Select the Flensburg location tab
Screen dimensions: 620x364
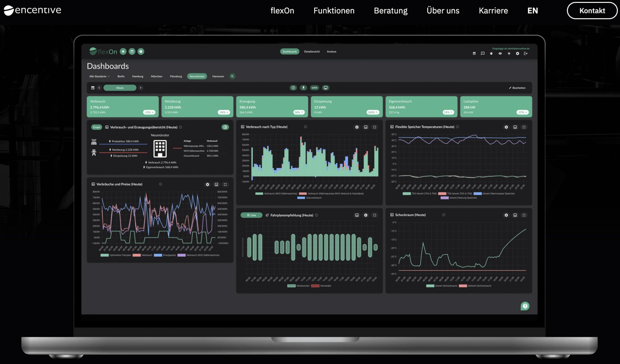(x=176, y=76)
